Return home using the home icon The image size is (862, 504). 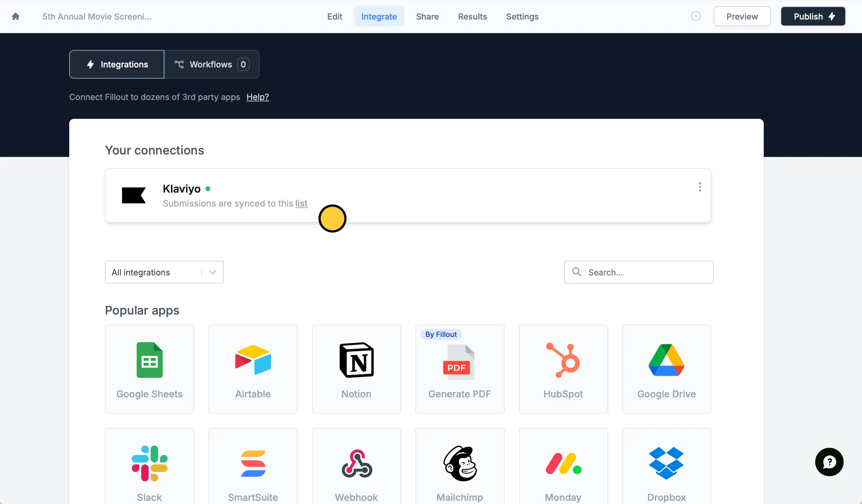[x=16, y=16]
